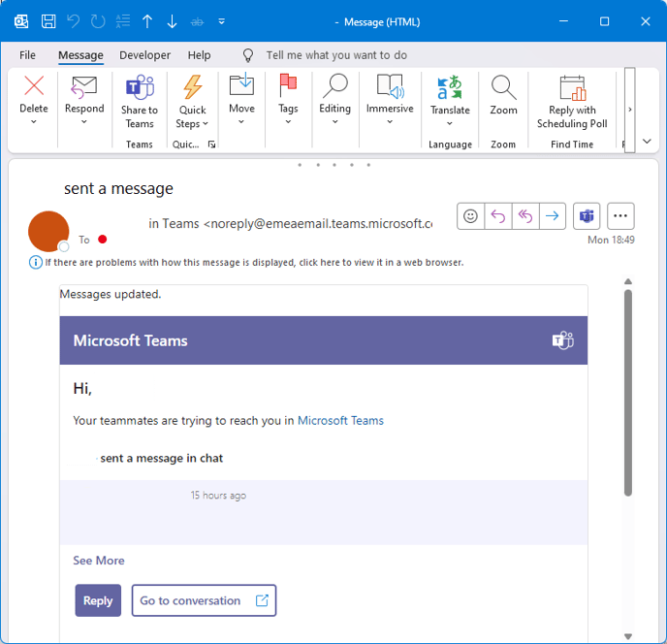Click the Respond envelope icon
This screenshot has height=644, width=667.
83,87
